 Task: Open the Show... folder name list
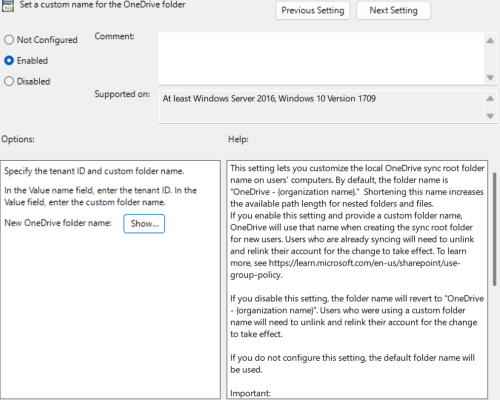pyautogui.click(x=144, y=224)
